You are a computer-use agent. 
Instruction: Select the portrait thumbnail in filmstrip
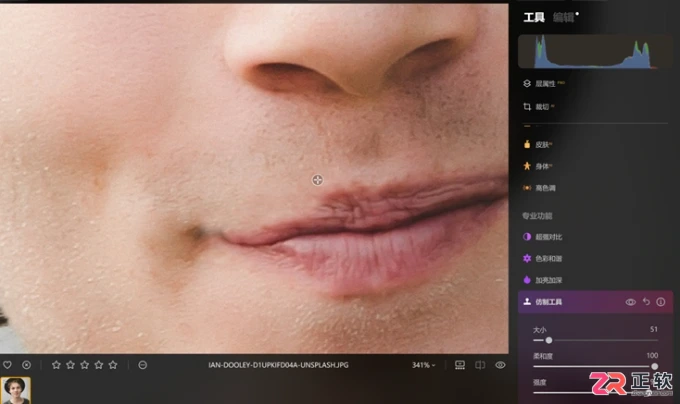click(x=16, y=390)
